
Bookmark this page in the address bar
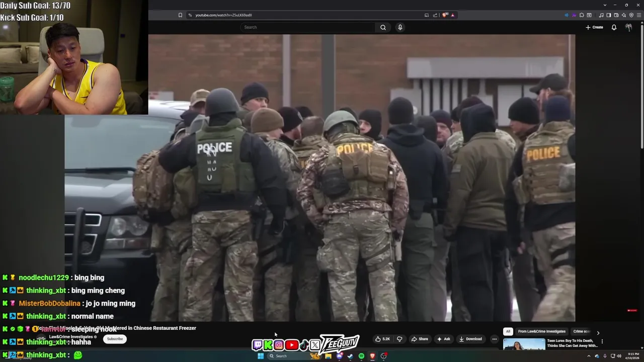click(x=180, y=15)
